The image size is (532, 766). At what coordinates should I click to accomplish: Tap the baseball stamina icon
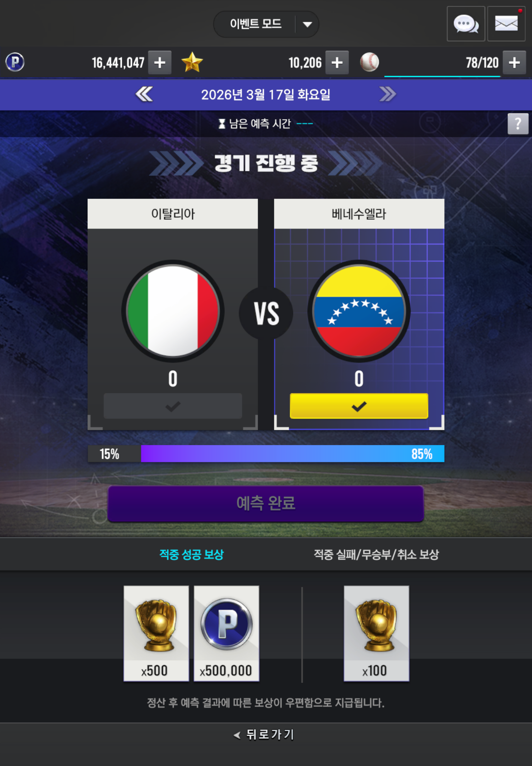(369, 62)
